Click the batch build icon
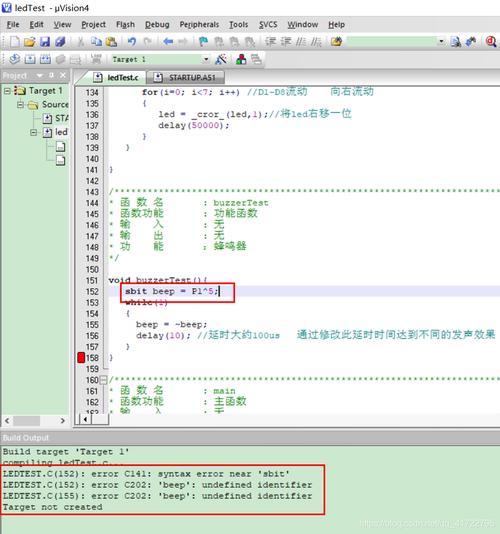The height and width of the screenshot is (534, 500). tap(60, 59)
